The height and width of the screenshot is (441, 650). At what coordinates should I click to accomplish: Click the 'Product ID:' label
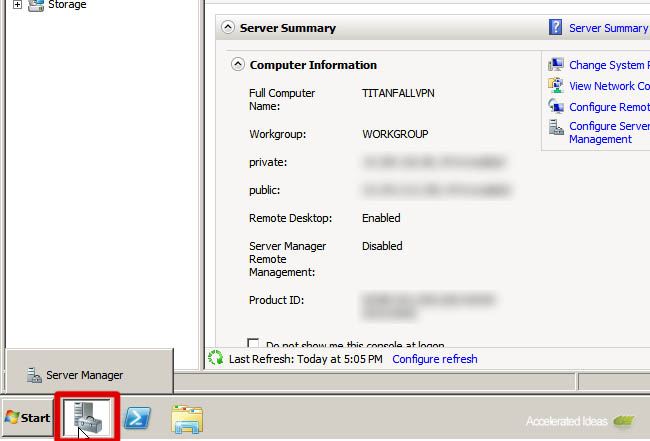(x=276, y=300)
